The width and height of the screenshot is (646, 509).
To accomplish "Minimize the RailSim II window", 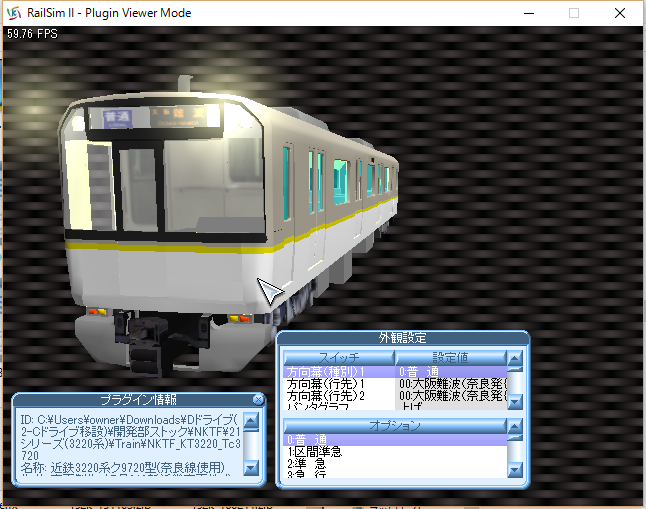I will point(529,13).
